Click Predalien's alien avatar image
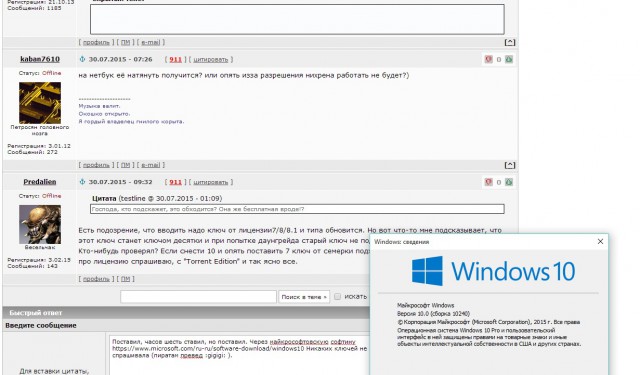Image resolution: width=640 pixels, height=375 pixels. [x=40, y=224]
